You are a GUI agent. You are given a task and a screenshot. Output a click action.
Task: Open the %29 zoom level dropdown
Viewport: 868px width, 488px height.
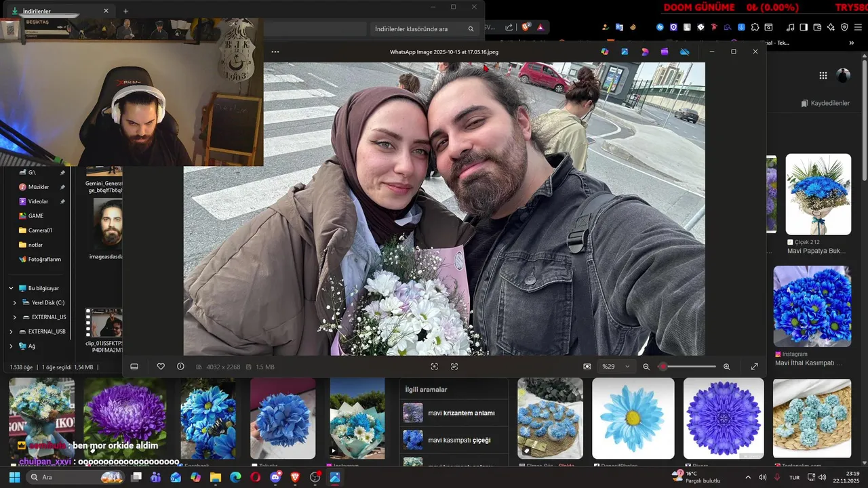pos(616,367)
